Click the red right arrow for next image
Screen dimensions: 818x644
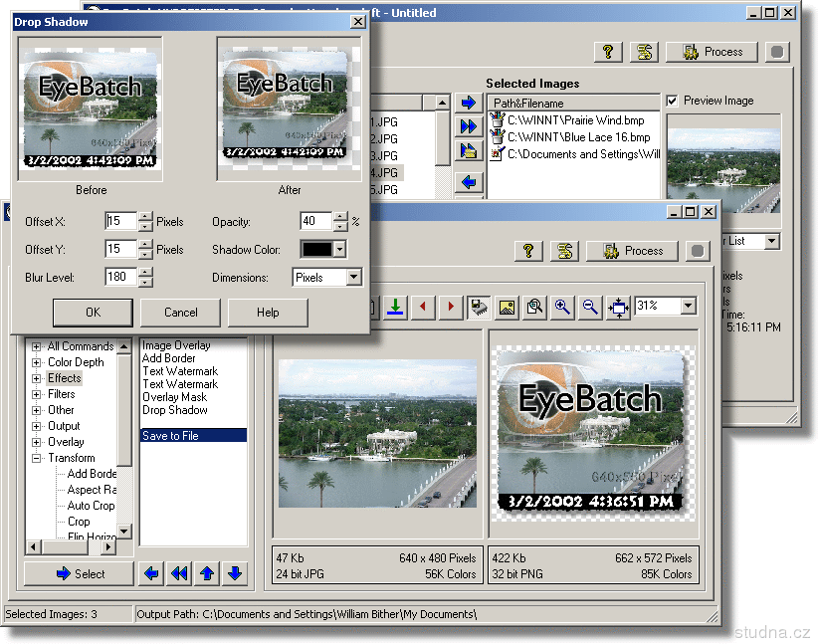pyautogui.click(x=451, y=307)
